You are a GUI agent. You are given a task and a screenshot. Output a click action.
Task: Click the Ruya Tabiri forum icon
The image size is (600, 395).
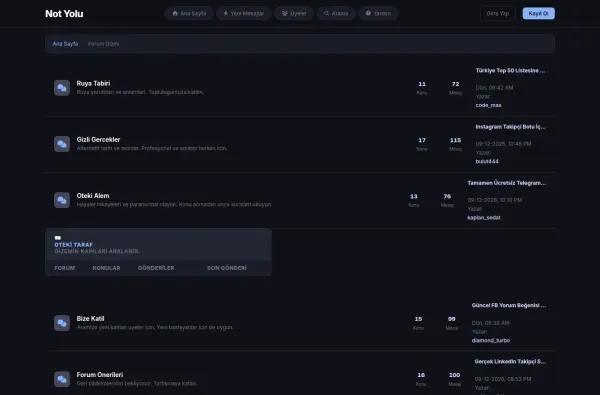pyautogui.click(x=62, y=88)
